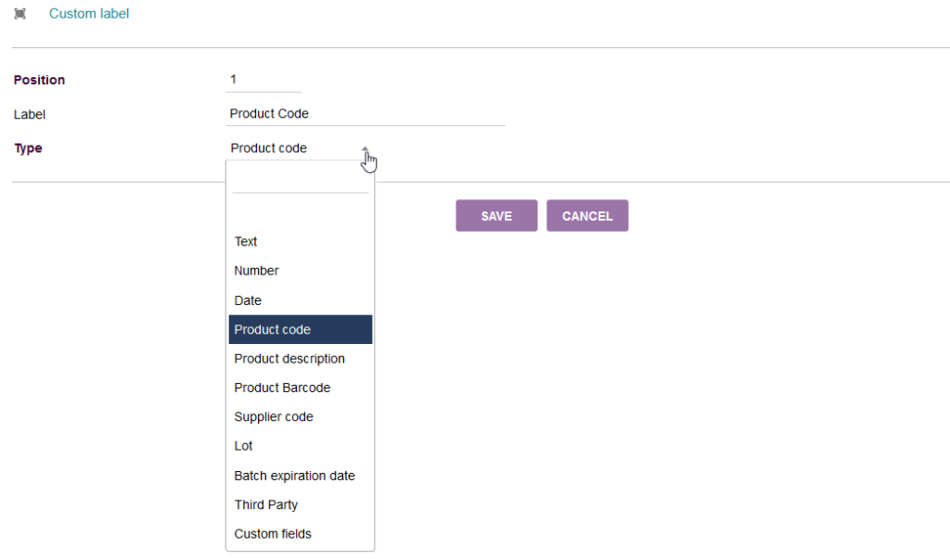Click the Custom label icon in the header
This screenshot has height=560, width=950.
[20, 14]
